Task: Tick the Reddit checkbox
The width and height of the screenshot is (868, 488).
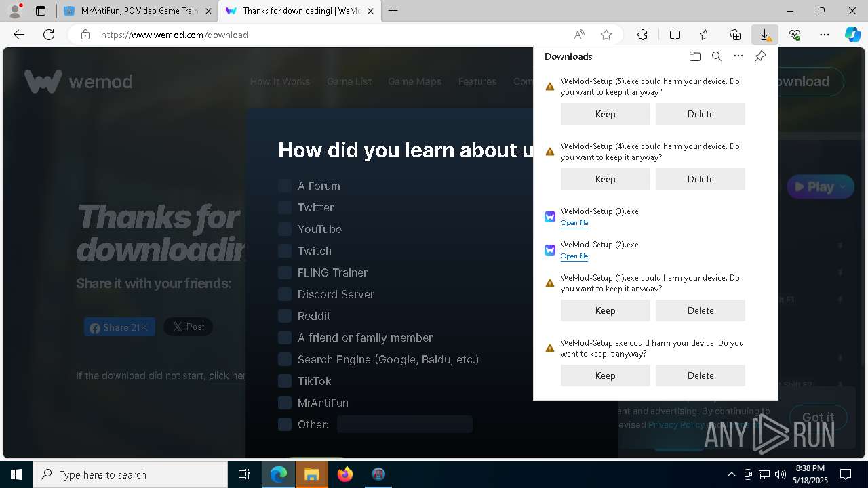Action: [285, 316]
